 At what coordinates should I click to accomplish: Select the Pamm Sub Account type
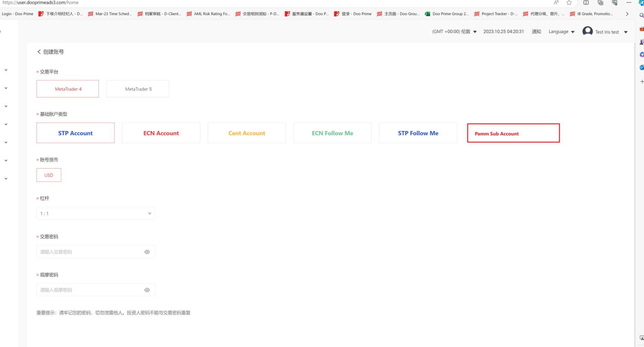pyautogui.click(x=513, y=133)
